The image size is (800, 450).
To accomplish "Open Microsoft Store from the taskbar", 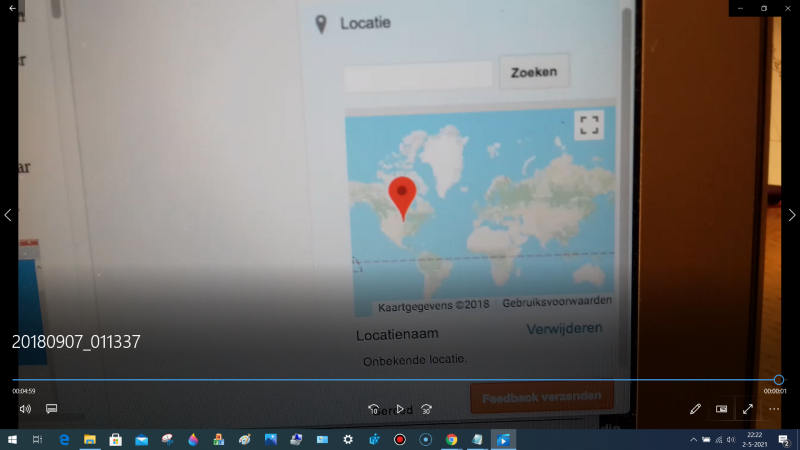I will tap(116, 439).
